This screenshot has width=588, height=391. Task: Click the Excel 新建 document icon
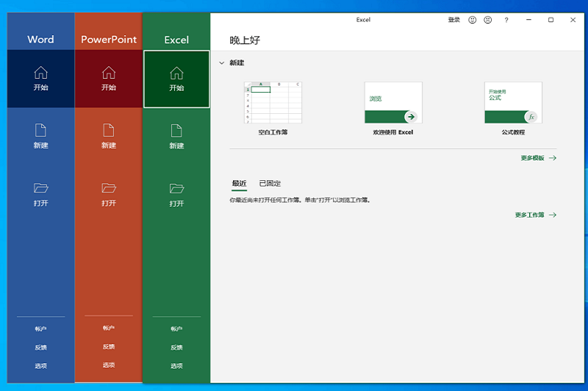click(x=176, y=130)
